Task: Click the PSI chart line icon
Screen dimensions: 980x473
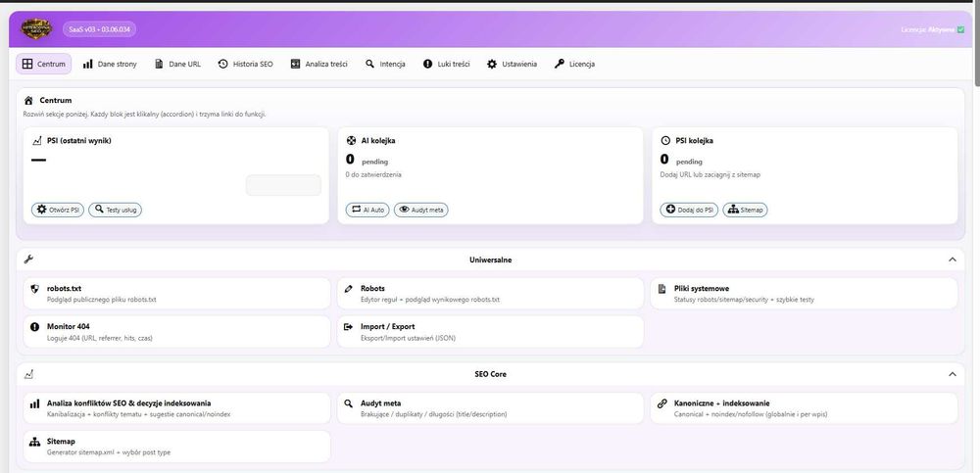Action: point(37,141)
